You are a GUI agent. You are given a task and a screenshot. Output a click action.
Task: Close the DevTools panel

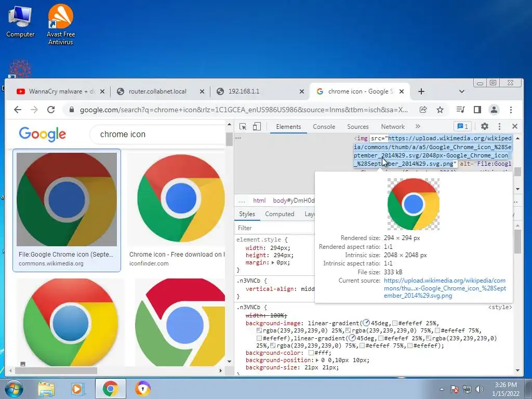point(515,126)
